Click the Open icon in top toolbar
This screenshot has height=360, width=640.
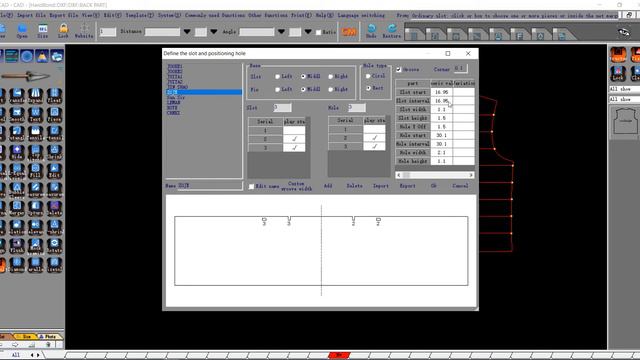[x=22, y=30]
